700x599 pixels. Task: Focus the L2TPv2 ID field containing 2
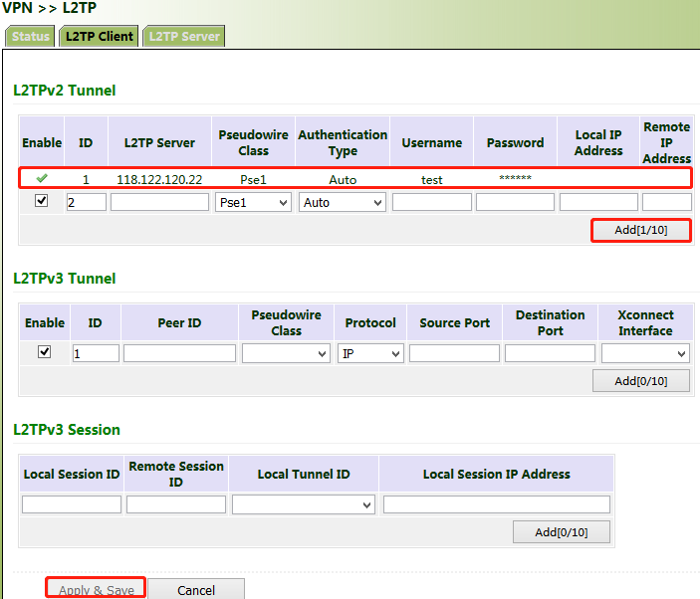click(87, 203)
